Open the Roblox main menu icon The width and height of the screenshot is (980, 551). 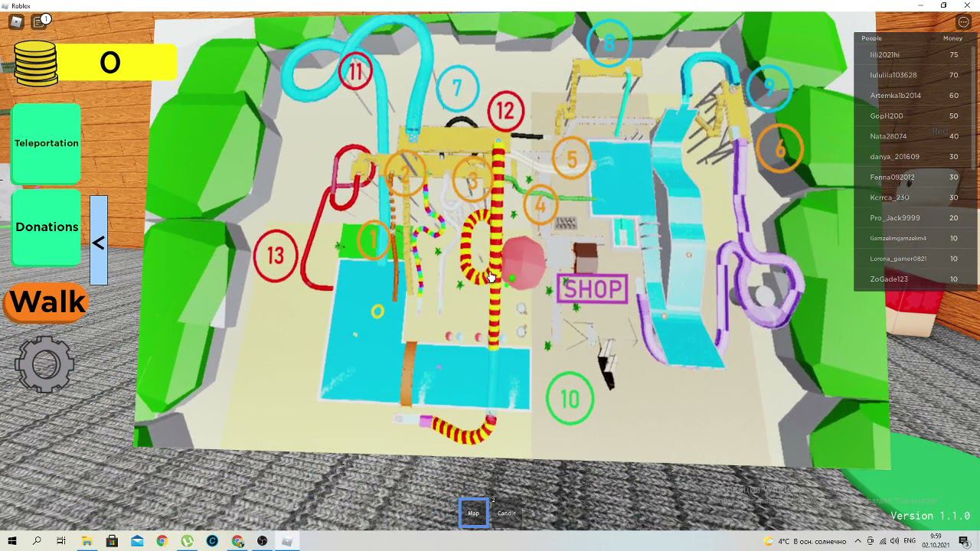tap(15, 22)
